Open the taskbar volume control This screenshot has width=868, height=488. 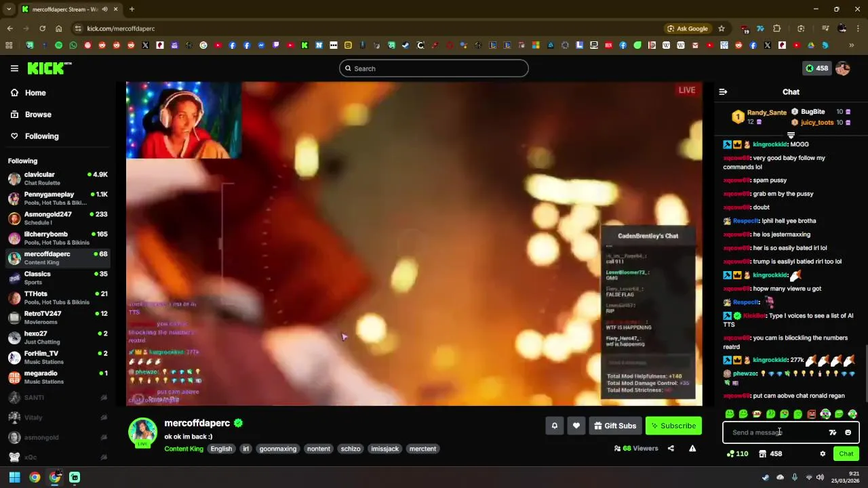click(x=820, y=477)
